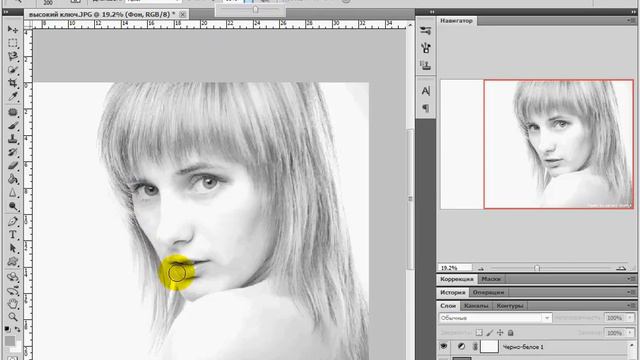Switch to the Контуры tab
The width and height of the screenshot is (640, 360).
(510, 306)
